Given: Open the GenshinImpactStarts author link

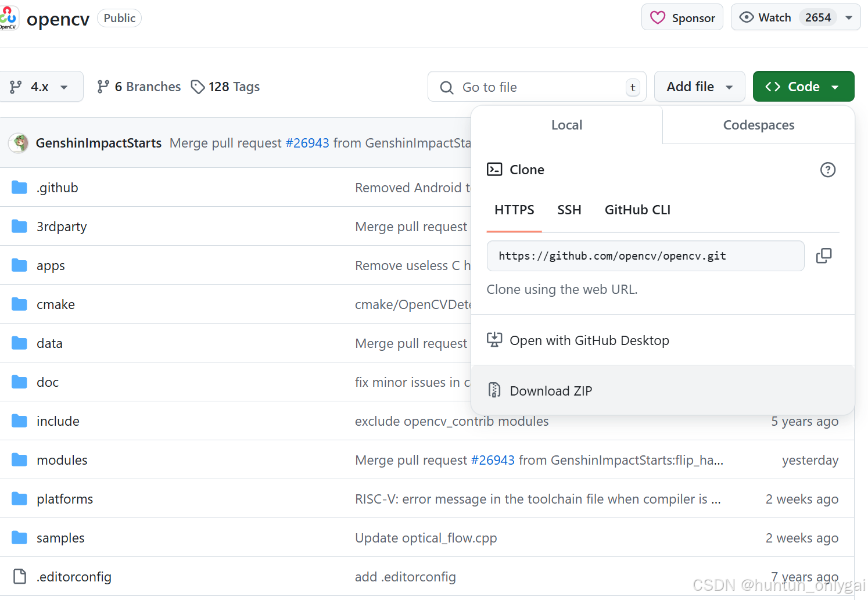Looking at the screenshot, I should coord(99,143).
